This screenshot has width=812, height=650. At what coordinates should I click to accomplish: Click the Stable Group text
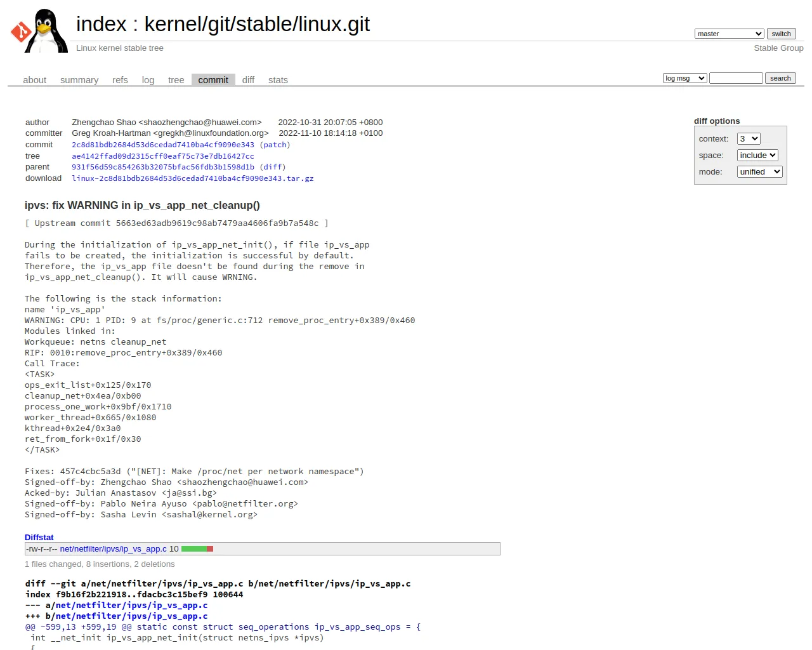coord(778,48)
